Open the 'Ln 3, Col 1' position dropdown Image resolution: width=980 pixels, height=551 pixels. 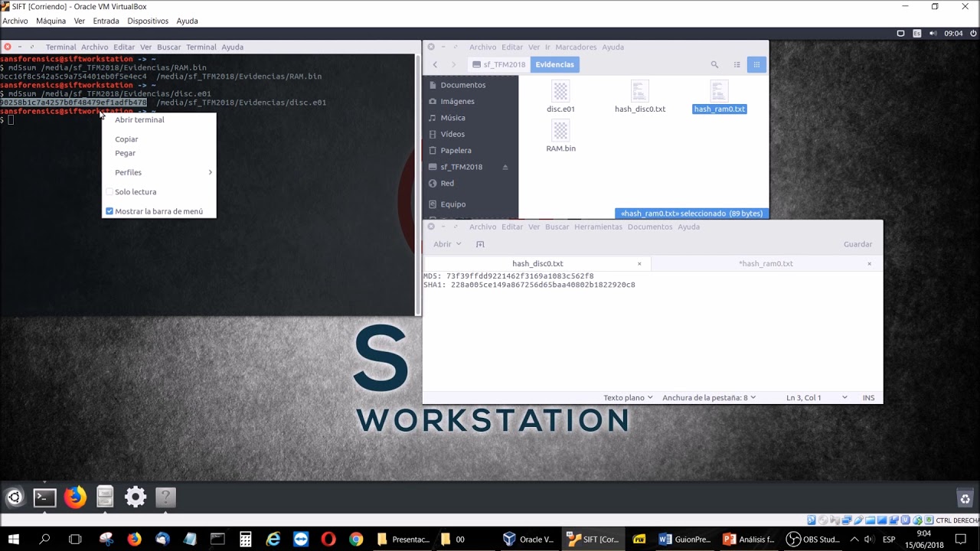(x=816, y=398)
